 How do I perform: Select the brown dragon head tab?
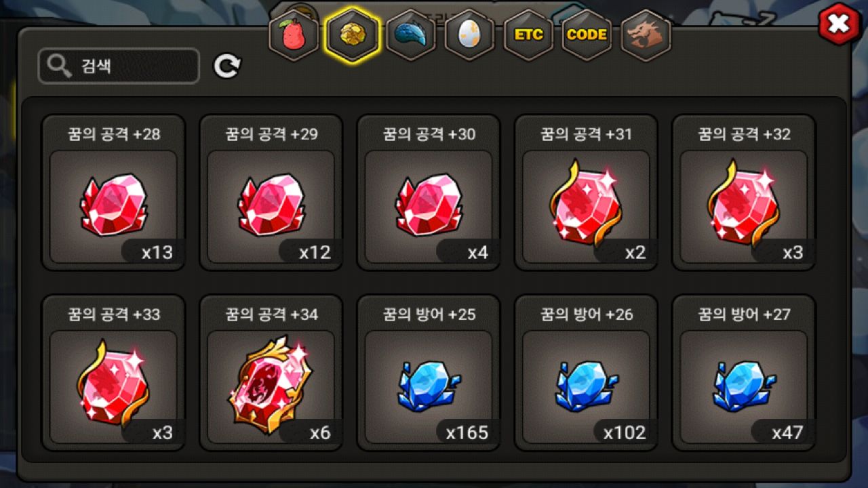point(646,35)
